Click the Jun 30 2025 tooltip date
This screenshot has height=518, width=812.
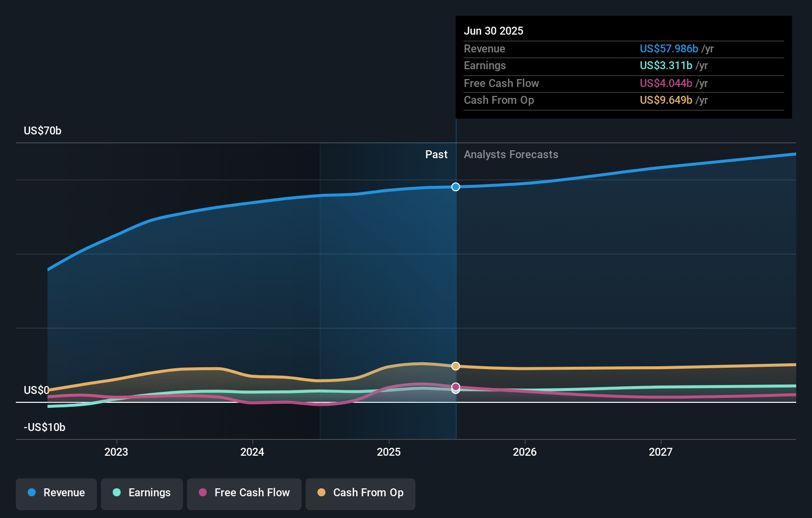pyautogui.click(x=494, y=31)
